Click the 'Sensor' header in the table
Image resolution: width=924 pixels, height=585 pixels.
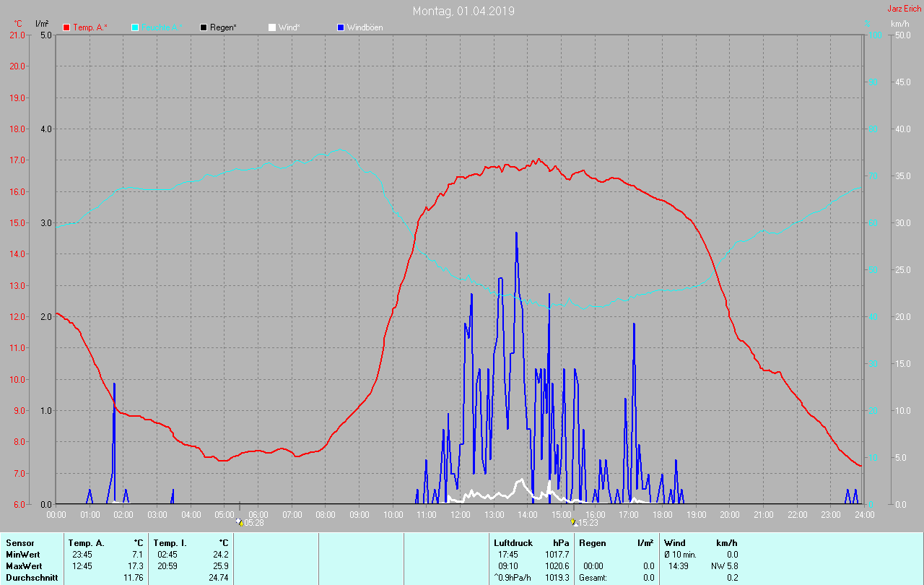coord(19,542)
